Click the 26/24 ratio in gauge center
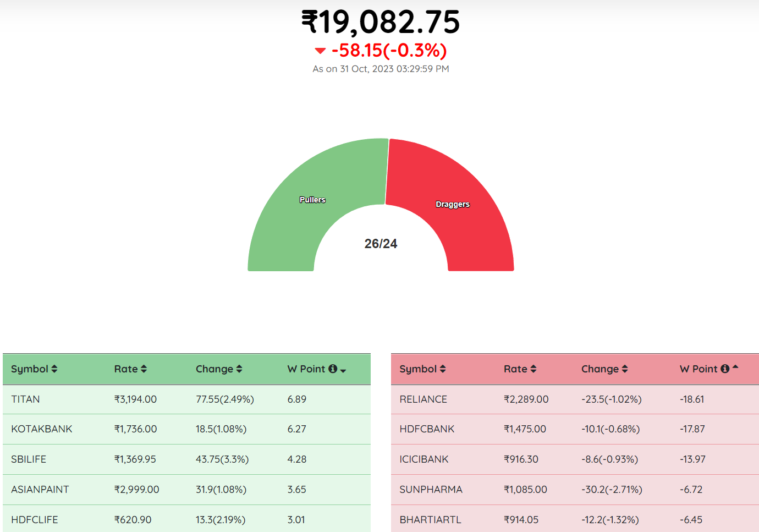Screen dimensions: 759x532 click(381, 244)
